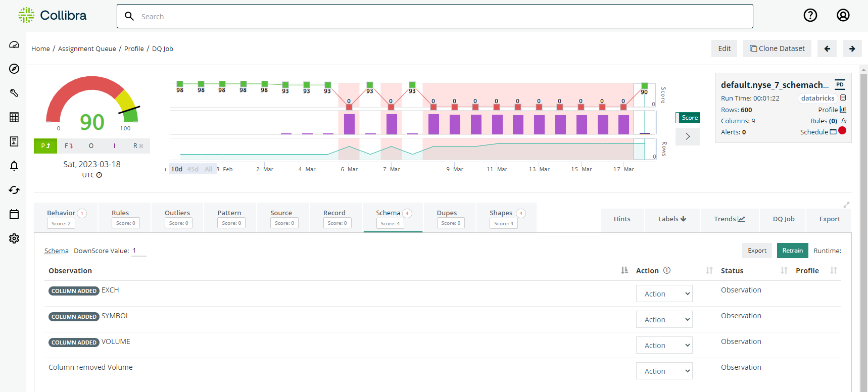Click the database icon next to databricks

[x=843, y=98]
